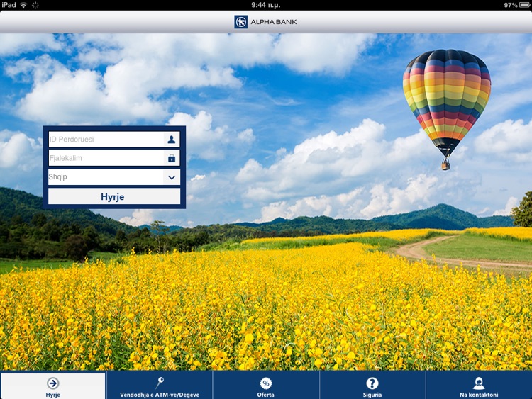Image resolution: width=532 pixels, height=399 pixels.
Task: Focus the ID Perdoruesi input field
Action: 114,140
